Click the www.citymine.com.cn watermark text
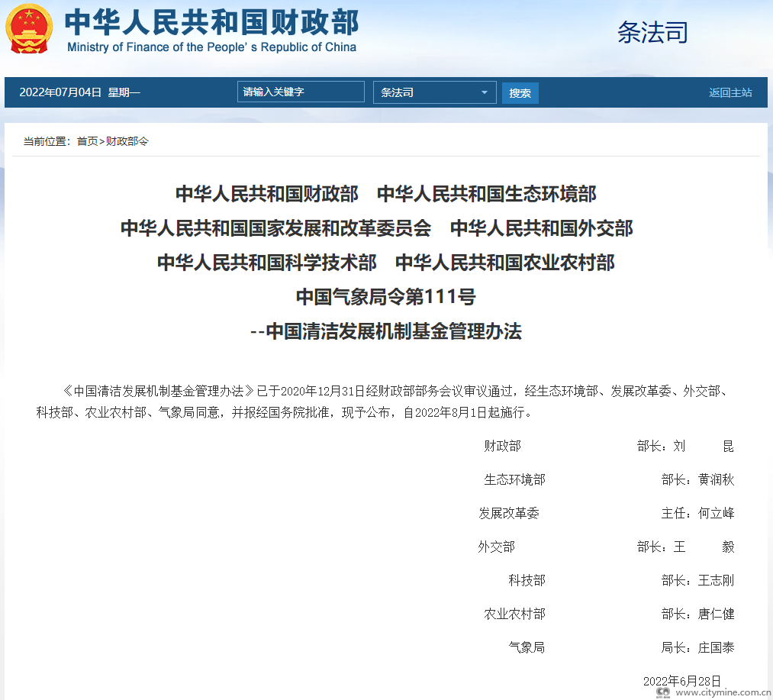Image resolution: width=773 pixels, height=700 pixels. click(x=723, y=692)
